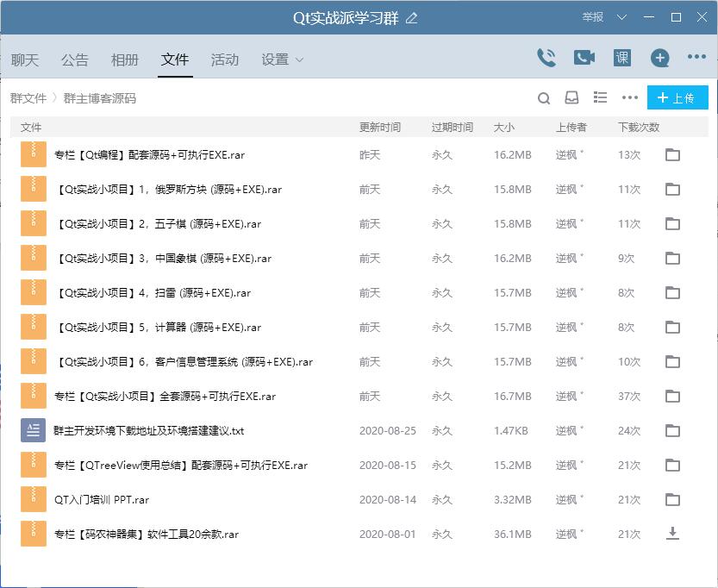Open folder for 客户信息管理系统 file
The height and width of the screenshot is (588, 718).
point(672,362)
